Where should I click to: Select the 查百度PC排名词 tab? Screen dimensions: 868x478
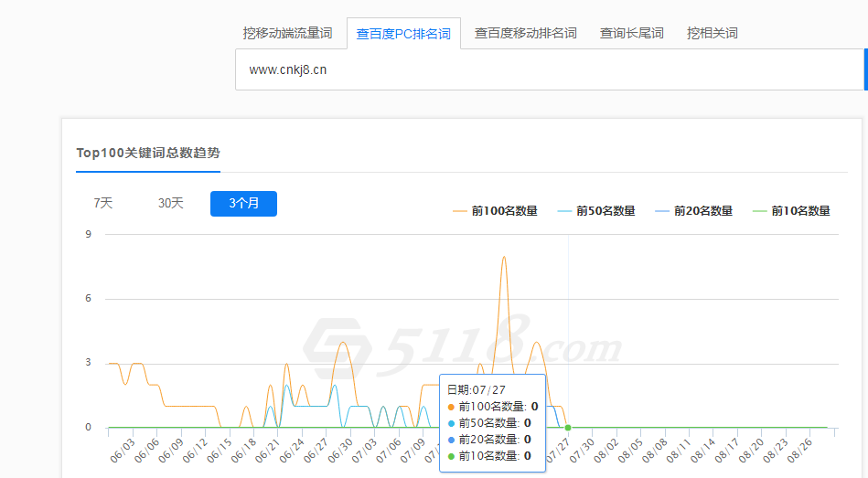tap(403, 34)
